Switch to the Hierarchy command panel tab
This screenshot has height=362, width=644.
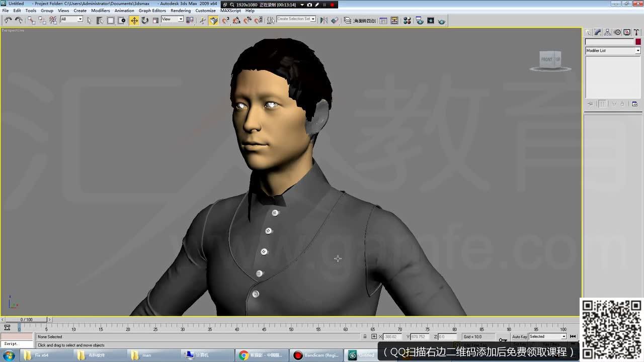point(608,32)
